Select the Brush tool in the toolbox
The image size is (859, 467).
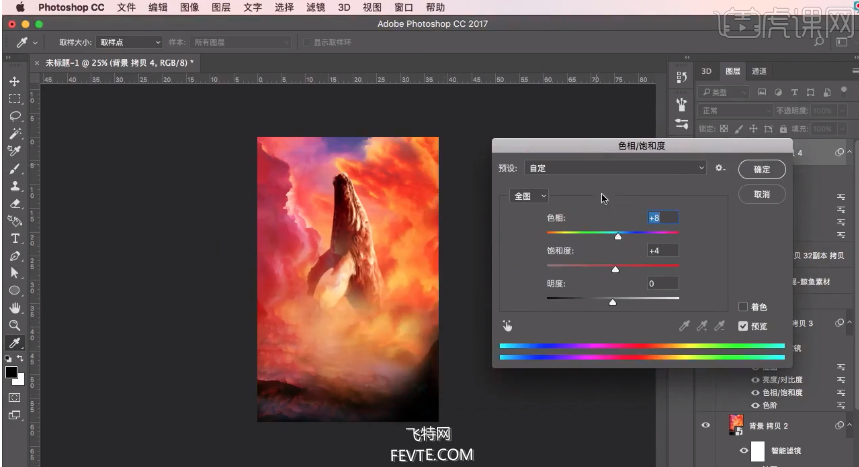[15, 169]
